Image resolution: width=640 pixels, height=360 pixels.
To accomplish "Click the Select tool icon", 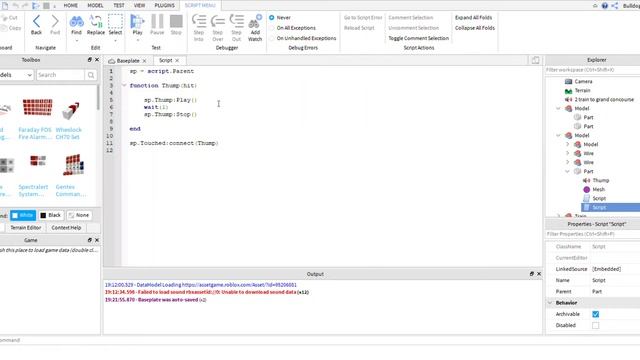I will (x=115, y=21).
